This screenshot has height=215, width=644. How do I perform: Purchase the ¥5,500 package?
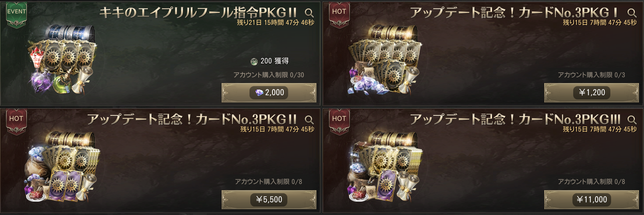point(269,200)
